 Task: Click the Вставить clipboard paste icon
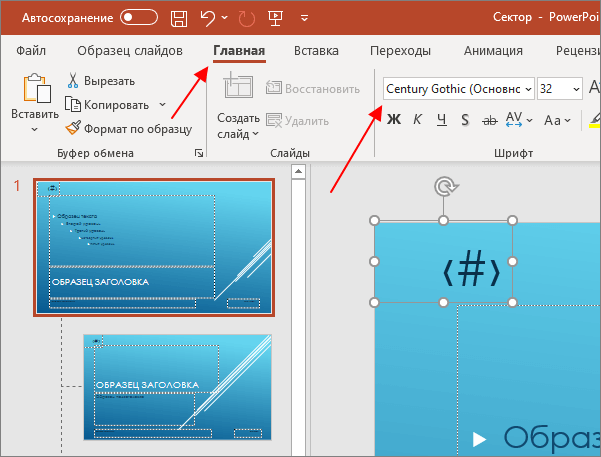pyautogui.click(x=37, y=88)
